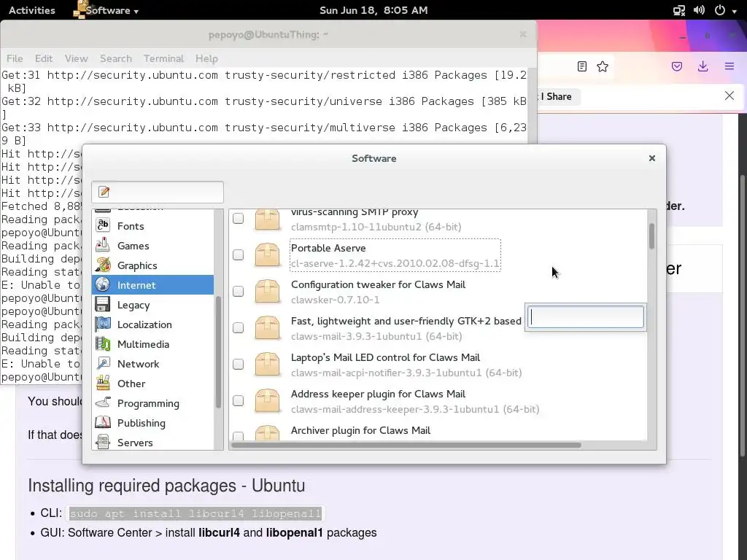Viewport: 747px width, 560px height.
Task: Open the network status icon in top bar
Action: click(x=679, y=10)
